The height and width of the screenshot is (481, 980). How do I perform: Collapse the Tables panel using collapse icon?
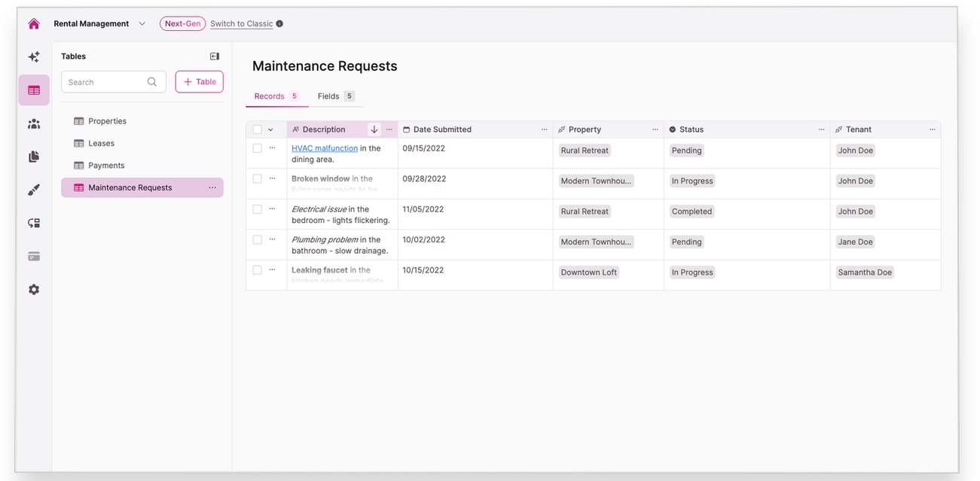215,56
